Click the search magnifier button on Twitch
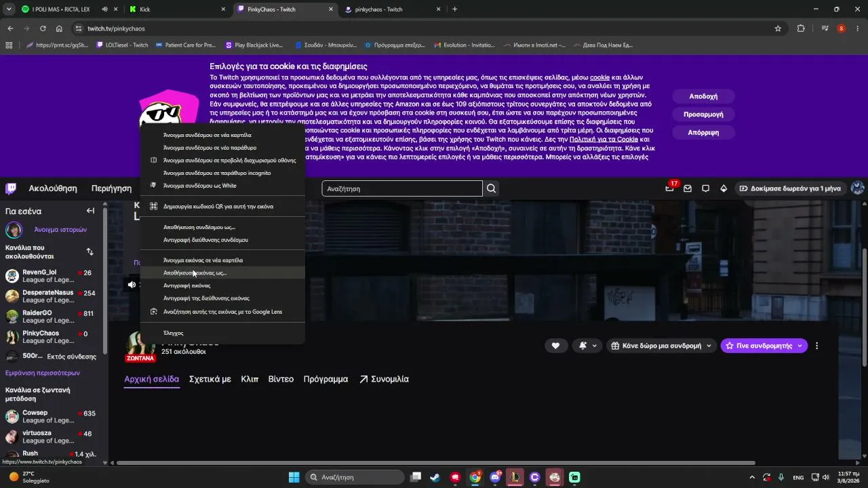This screenshot has width=868, height=488. 492,188
